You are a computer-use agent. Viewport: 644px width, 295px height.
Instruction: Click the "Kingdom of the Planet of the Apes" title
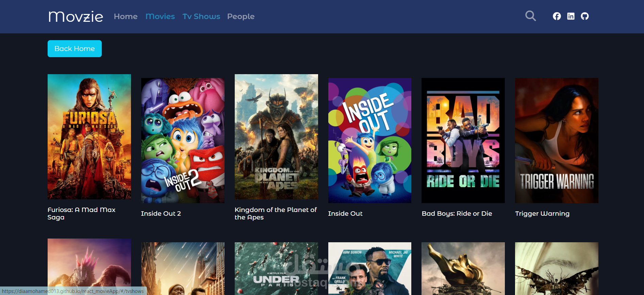tap(276, 214)
